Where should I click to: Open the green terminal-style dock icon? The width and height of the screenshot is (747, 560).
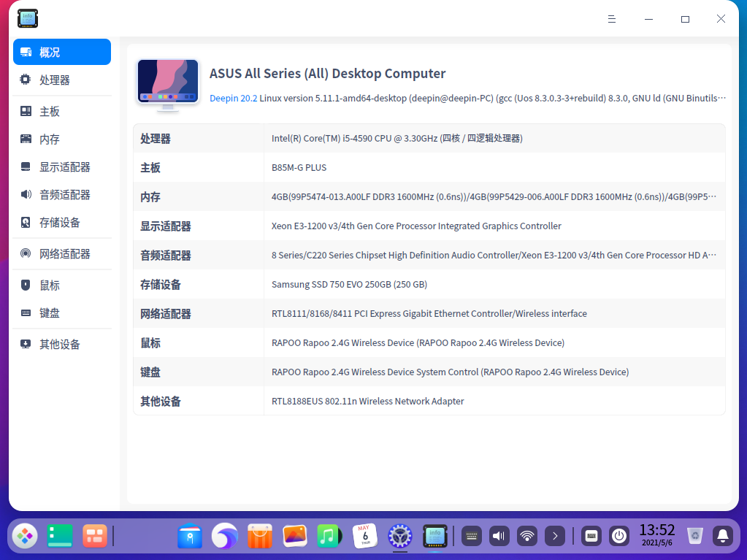click(x=60, y=536)
